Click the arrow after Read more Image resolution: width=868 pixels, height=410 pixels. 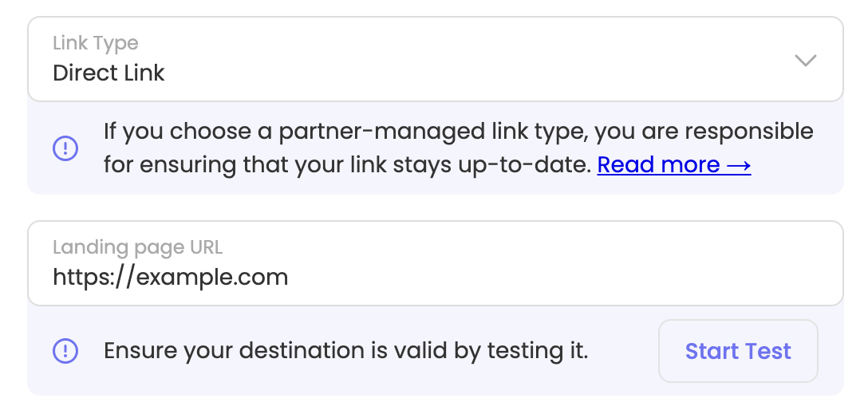[739, 165]
